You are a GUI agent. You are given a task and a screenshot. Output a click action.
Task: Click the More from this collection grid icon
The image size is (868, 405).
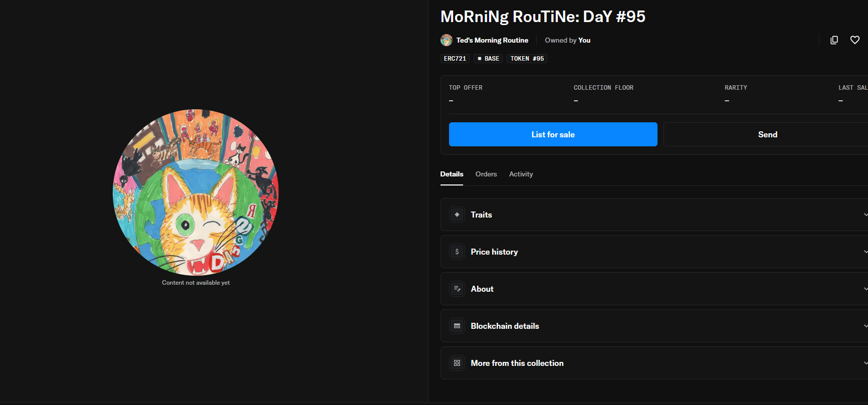(x=457, y=363)
